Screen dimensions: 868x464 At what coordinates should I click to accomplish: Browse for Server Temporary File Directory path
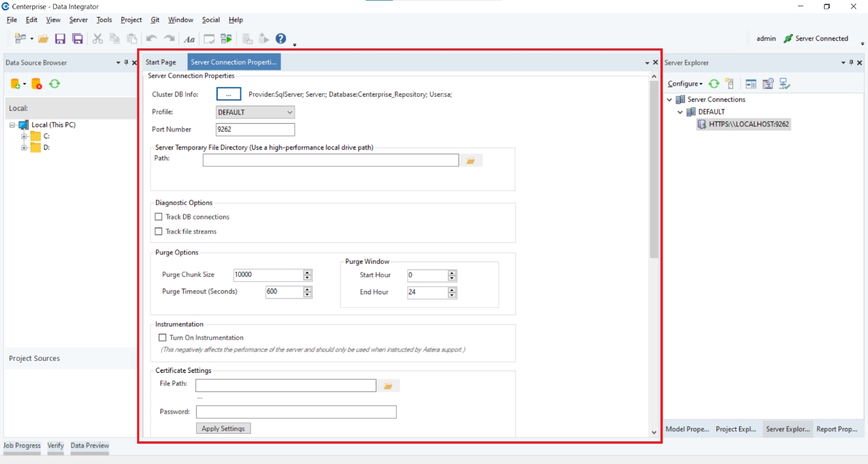pos(470,161)
